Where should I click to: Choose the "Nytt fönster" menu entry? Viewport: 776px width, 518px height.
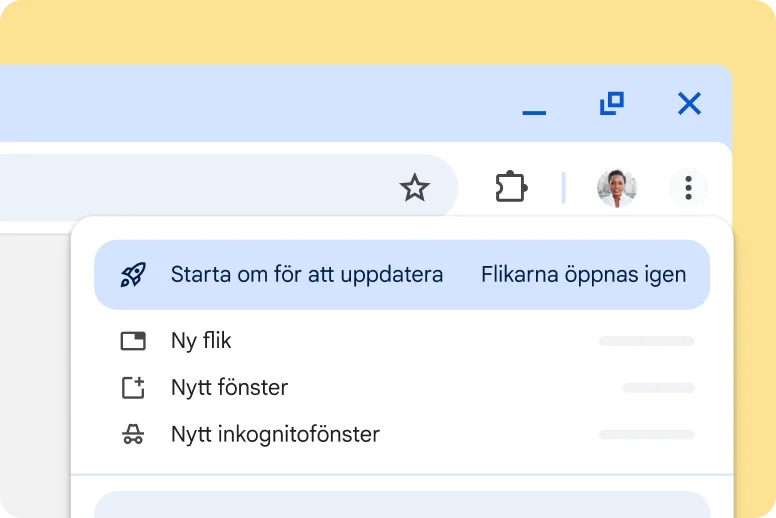[x=229, y=388]
